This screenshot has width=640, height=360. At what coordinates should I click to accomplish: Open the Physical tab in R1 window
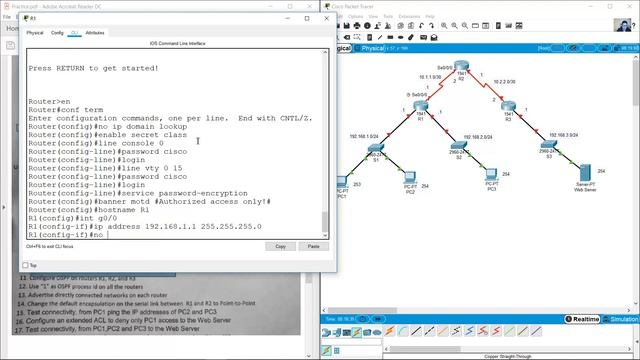35,33
